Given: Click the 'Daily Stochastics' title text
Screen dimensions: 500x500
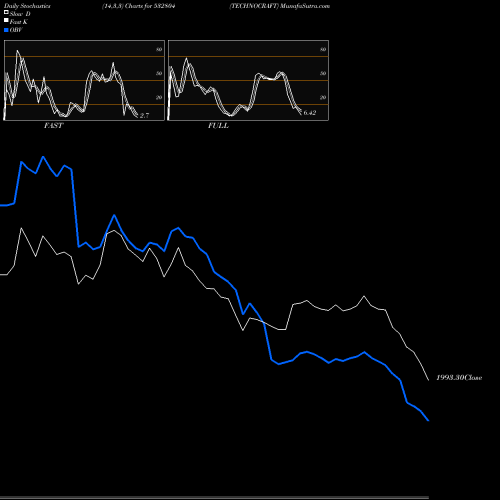Looking at the screenshot, I should [27, 6].
